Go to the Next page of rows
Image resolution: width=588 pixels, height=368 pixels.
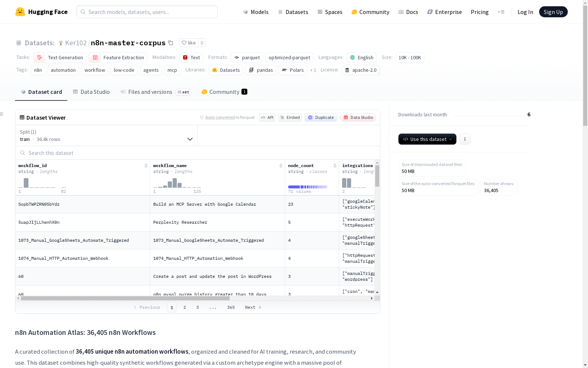[253, 307]
